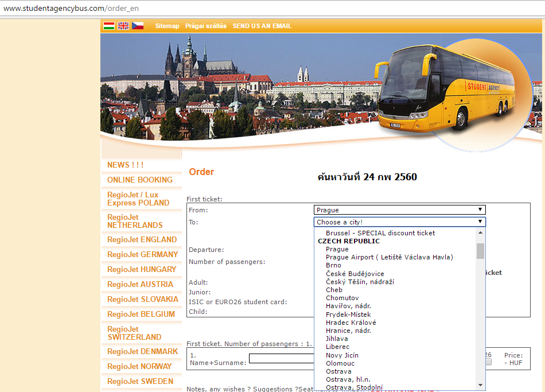Click the city list scroll-up arrow
The width and height of the screenshot is (545, 392).
[x=480, y=232]
